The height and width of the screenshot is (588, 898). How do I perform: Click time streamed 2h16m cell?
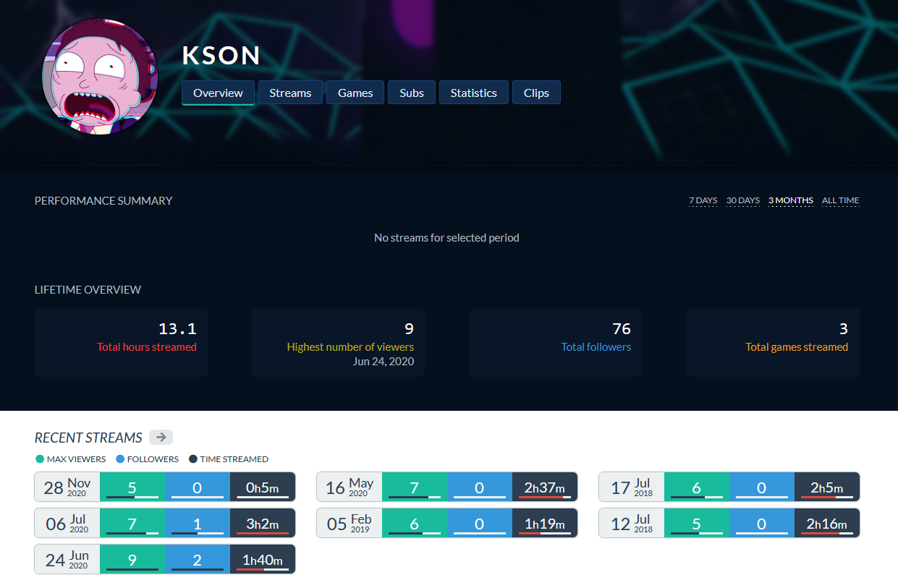pyautogui.click(x=827, y=523)
